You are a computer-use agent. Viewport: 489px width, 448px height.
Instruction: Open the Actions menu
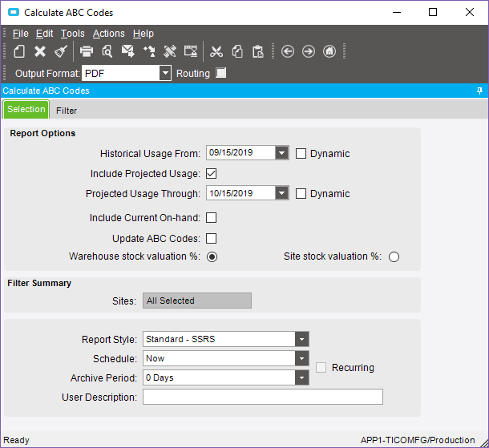[108, 34]
